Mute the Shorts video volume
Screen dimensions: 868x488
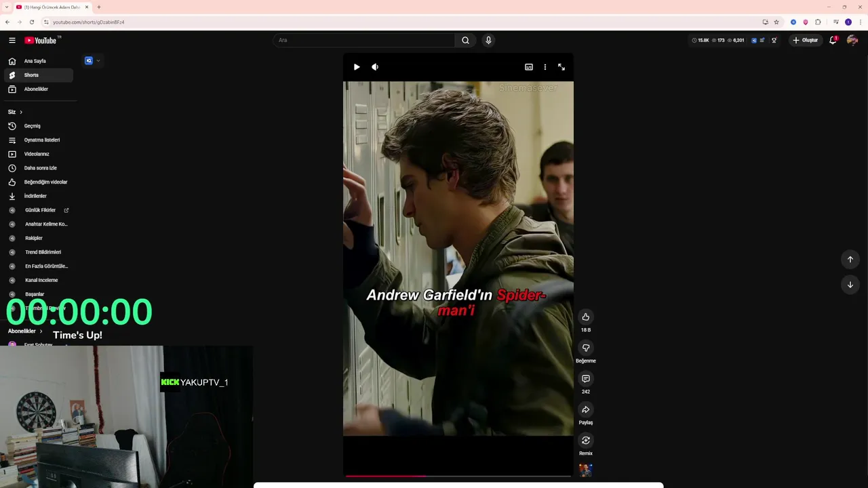point(375,67)
